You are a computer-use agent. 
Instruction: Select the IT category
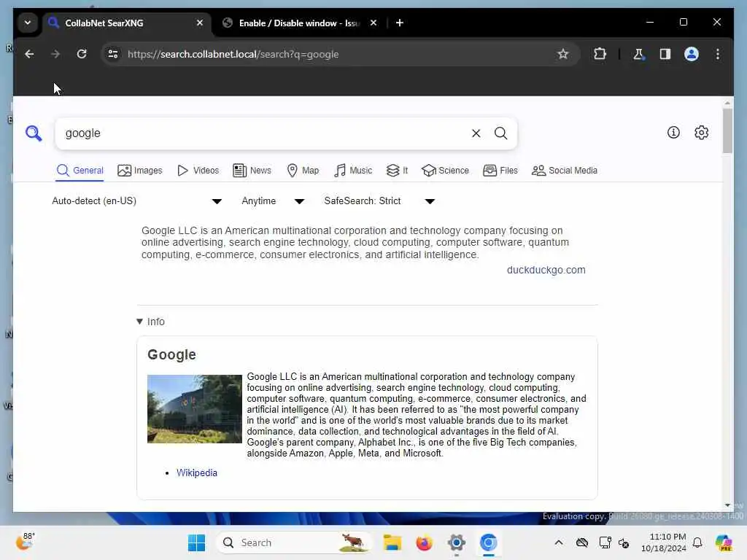397,171
